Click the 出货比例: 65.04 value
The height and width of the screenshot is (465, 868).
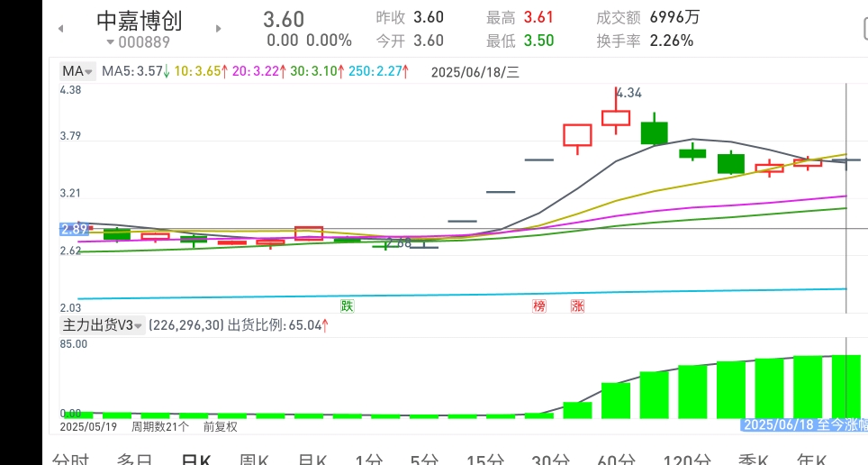click(x=278, y=325)
